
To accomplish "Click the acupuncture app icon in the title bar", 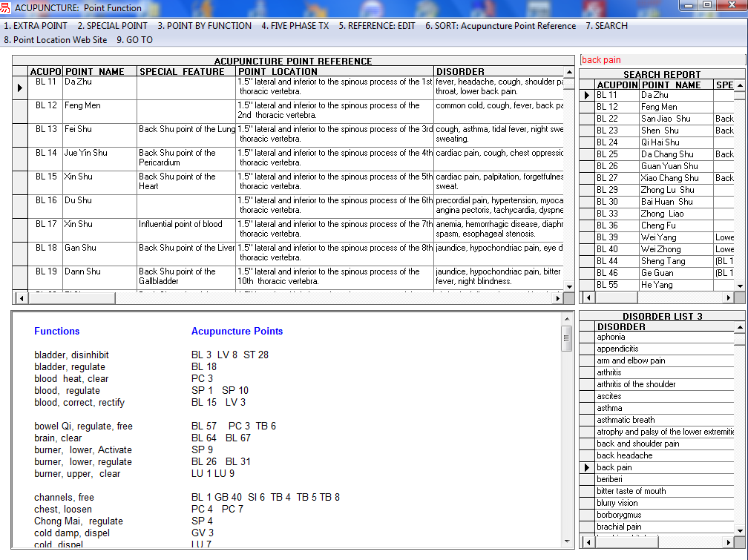I will point(7,7).
